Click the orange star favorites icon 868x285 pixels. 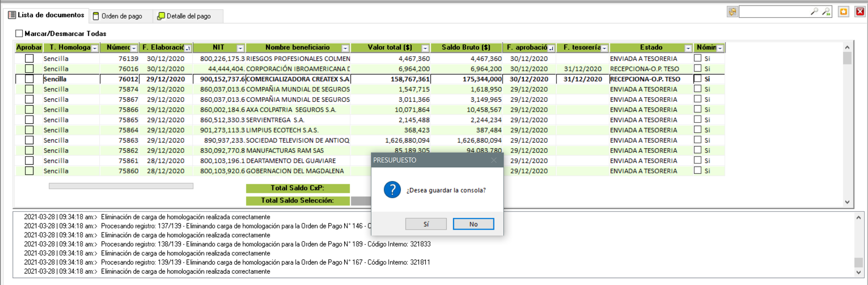pos(844,12)
